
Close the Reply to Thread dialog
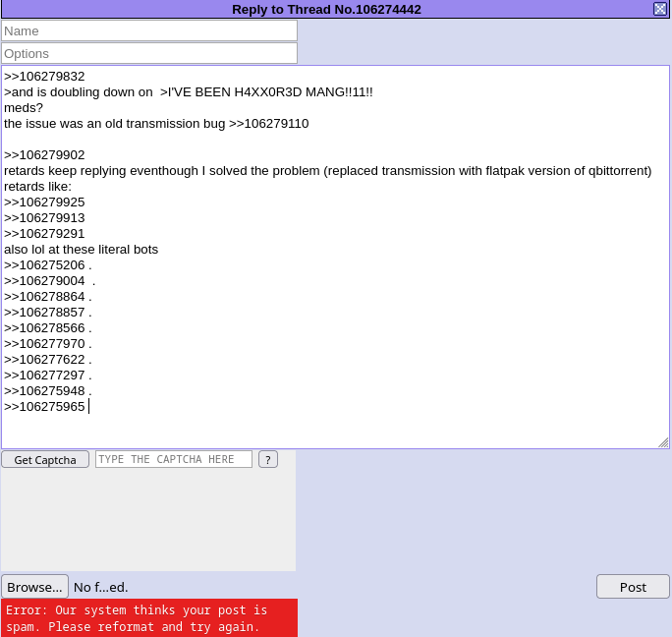click(660, 9)
